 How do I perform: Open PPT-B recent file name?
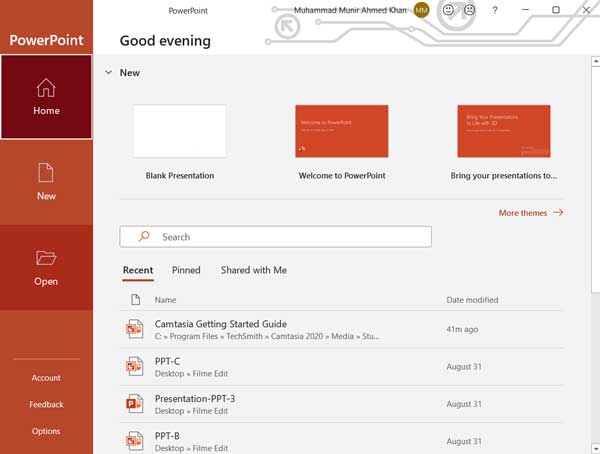[x=167, y=436]
